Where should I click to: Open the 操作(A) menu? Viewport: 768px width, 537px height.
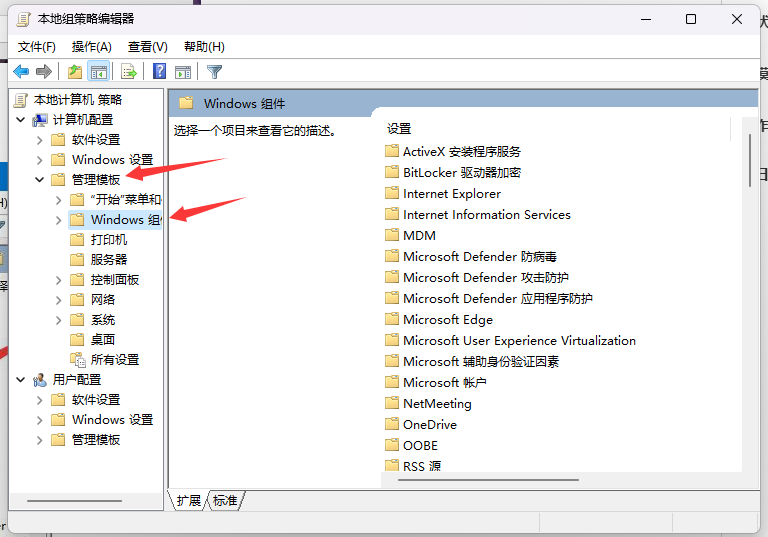(x=92, y=47)
